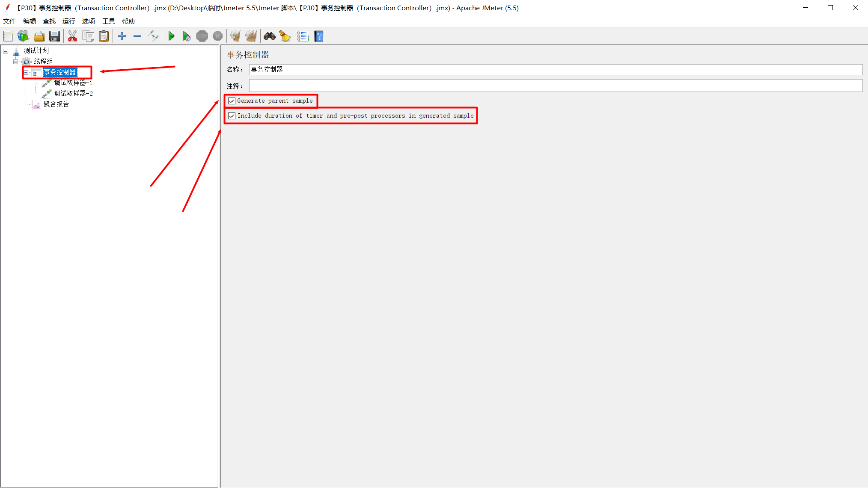This screenshot has height=488, width=868.
Task: Select 线程组 in the tree
Action: pos(44,62)
